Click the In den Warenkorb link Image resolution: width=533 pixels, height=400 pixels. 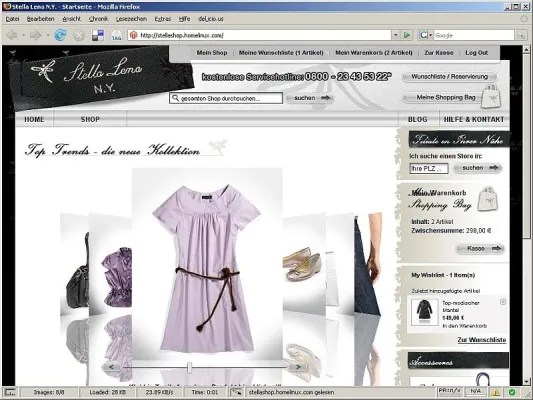click(x=464, y=326)
